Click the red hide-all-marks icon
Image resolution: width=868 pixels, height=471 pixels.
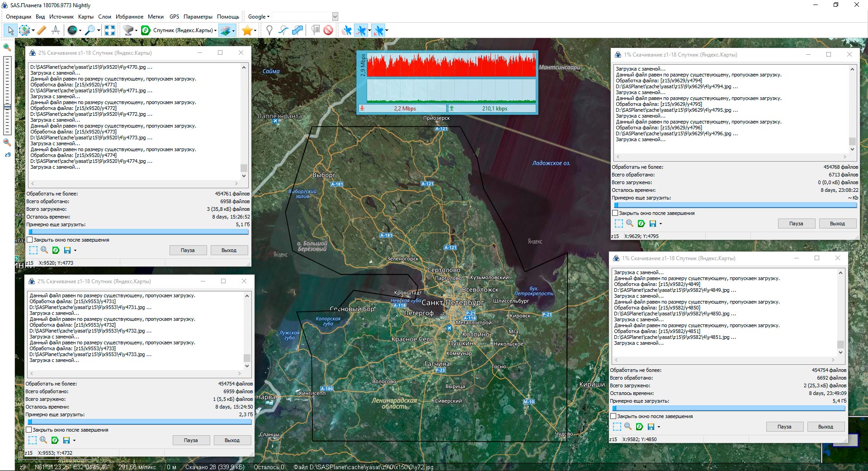pos(328,30)
